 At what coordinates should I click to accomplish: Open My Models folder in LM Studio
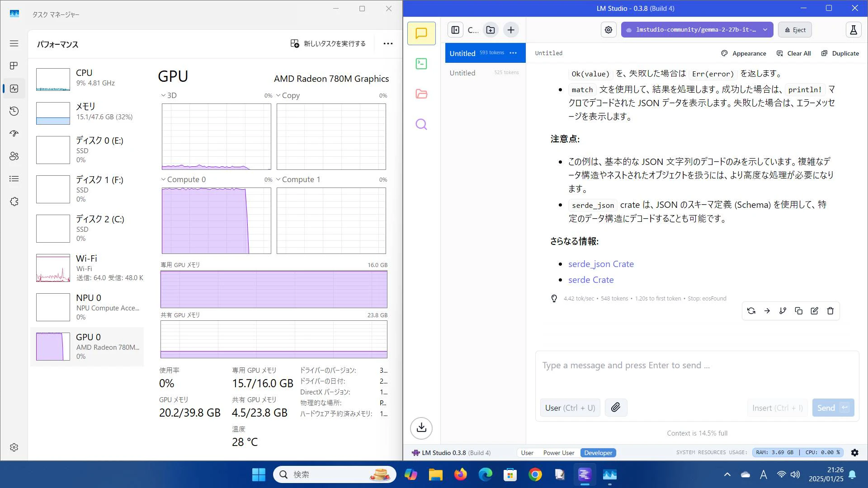click(421, 94)
